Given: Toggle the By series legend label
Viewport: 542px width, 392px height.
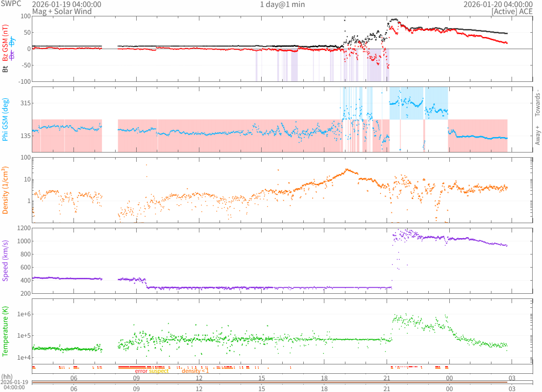Looking at the screenshot, I should click(x=12, y=41).
